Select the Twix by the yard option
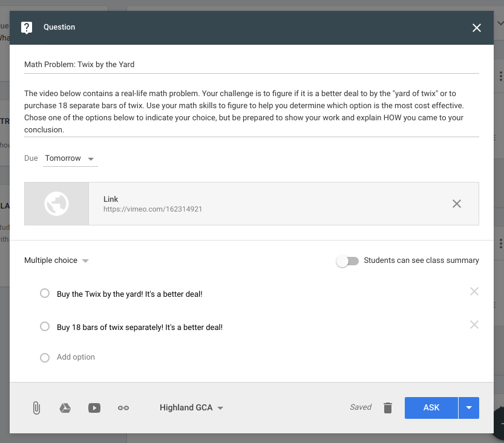This screenshot has height=443, width=504. pos(44,293)
